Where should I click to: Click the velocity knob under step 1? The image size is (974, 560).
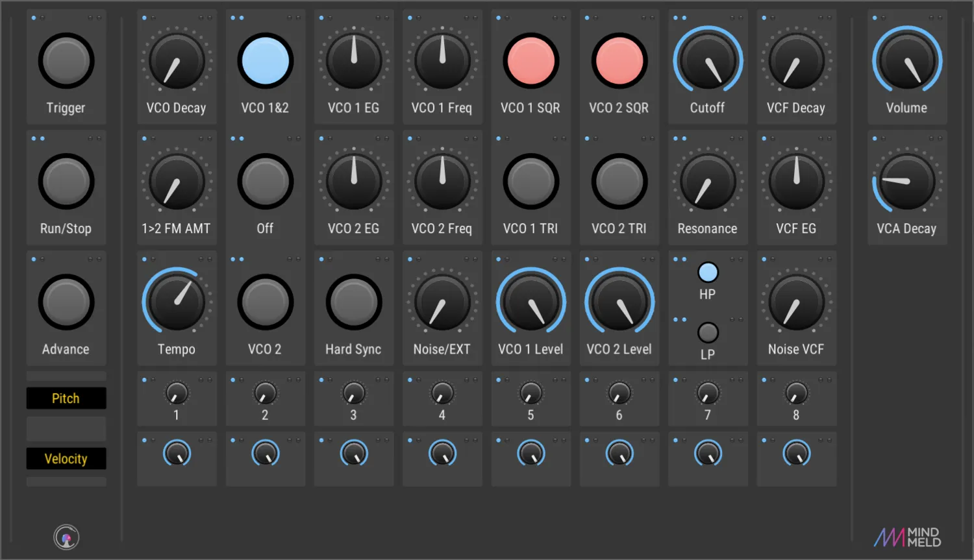tap(177, 453)
